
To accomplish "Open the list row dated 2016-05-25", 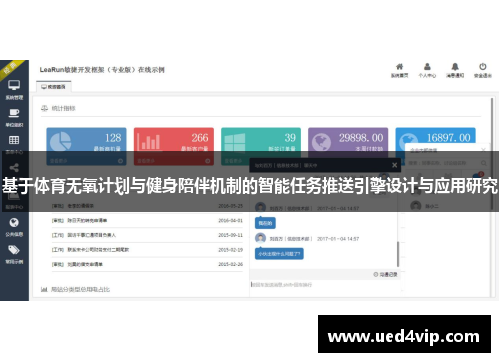I will [147, 206].
